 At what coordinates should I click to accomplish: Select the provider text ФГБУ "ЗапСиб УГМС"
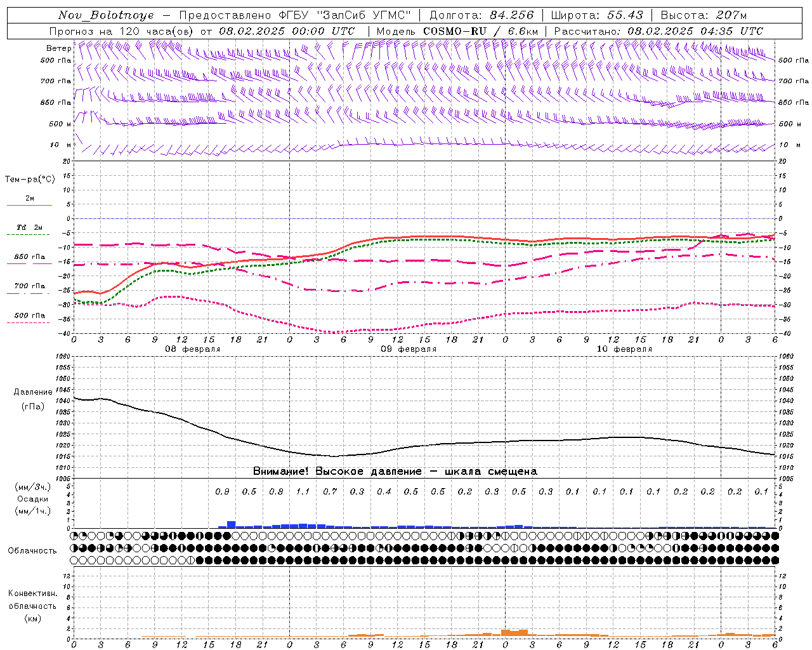[x=345, y=15]
